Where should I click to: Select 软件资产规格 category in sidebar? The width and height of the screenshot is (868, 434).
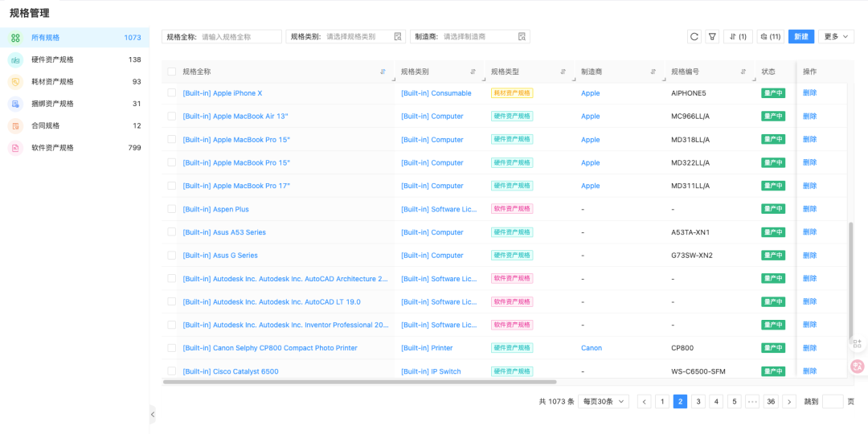[x=75, y=148]
